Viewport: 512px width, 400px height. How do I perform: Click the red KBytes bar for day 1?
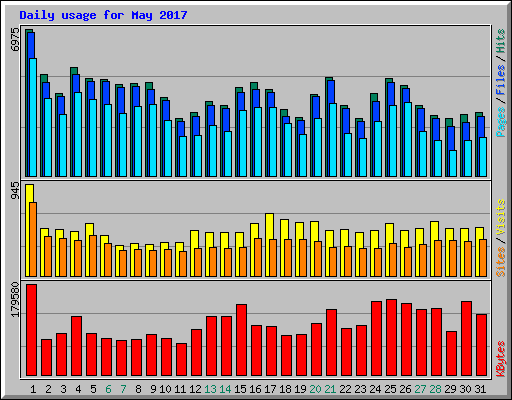[31, 330]
